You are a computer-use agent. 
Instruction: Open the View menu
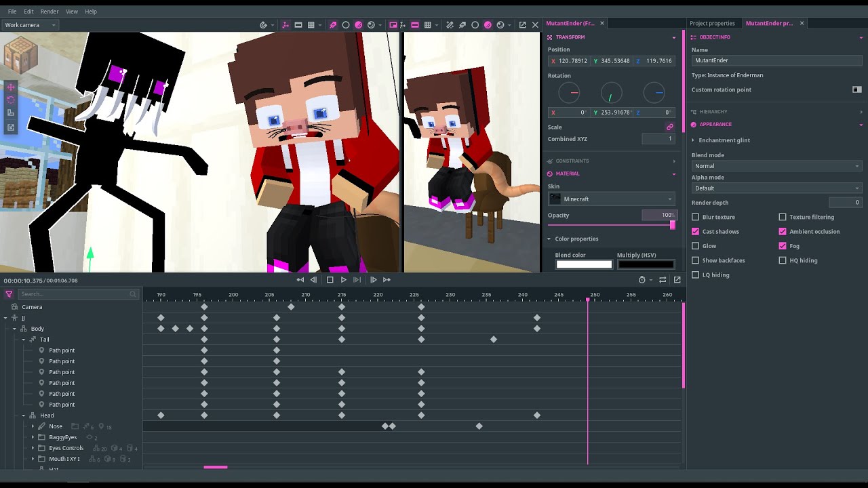pyautogui.click(x=72, y=12)
